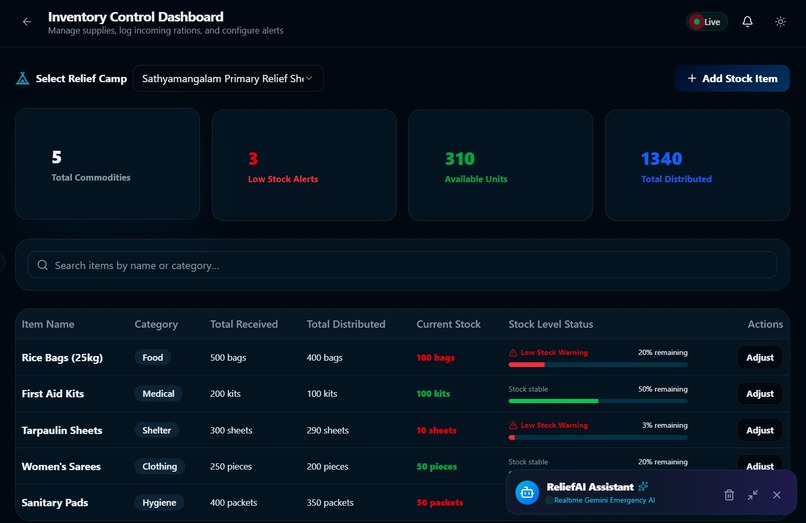Click the '290 sheets' distributed value
Viewport: 806px width, 523px height.
click(327, 430)
